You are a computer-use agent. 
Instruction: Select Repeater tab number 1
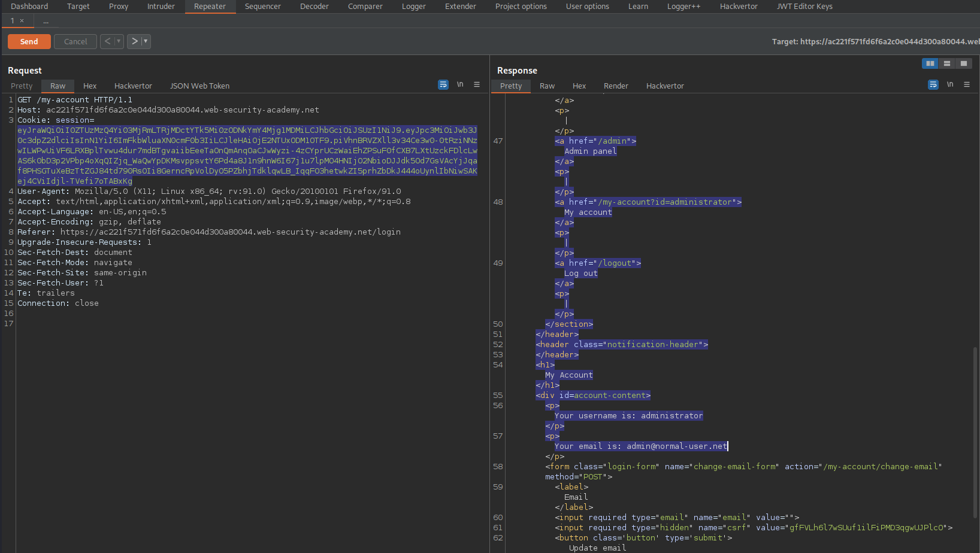(13, 21)
